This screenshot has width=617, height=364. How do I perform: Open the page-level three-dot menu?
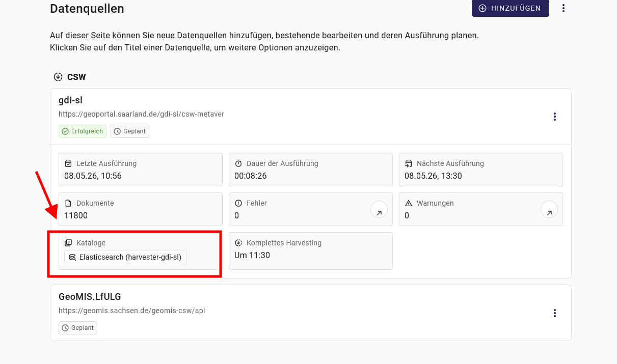pyautogui.click(x=564, y=8)
